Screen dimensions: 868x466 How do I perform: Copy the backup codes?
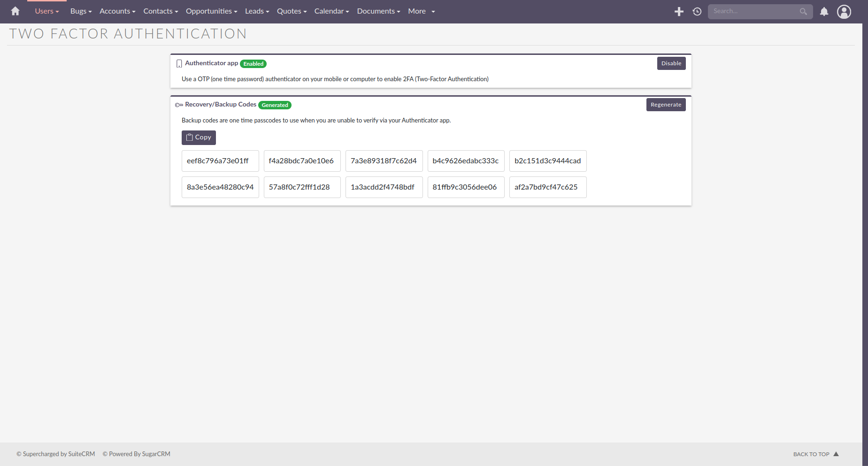coord(199,138)
